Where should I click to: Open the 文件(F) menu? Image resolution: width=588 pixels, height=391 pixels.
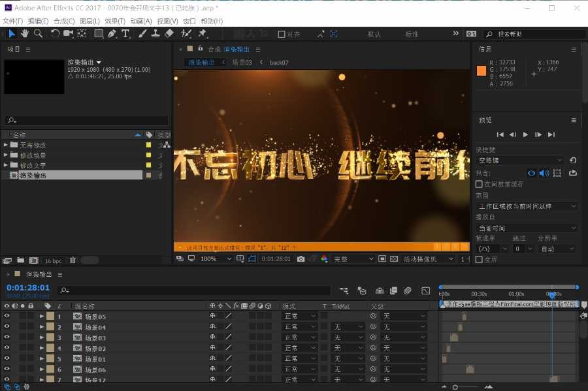tap(13, 21)
